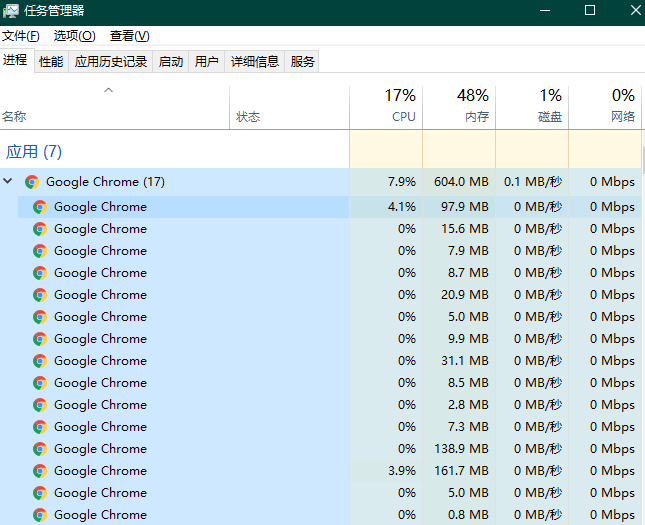The width and height of the screenshot is (645, 525).
Task: Click the Chrome icon of Google Chrome (17) group
Action: [32, 182]
